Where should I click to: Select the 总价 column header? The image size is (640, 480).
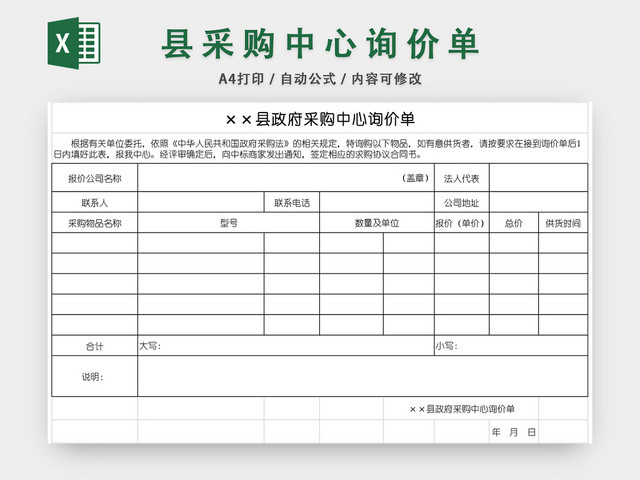514,223
